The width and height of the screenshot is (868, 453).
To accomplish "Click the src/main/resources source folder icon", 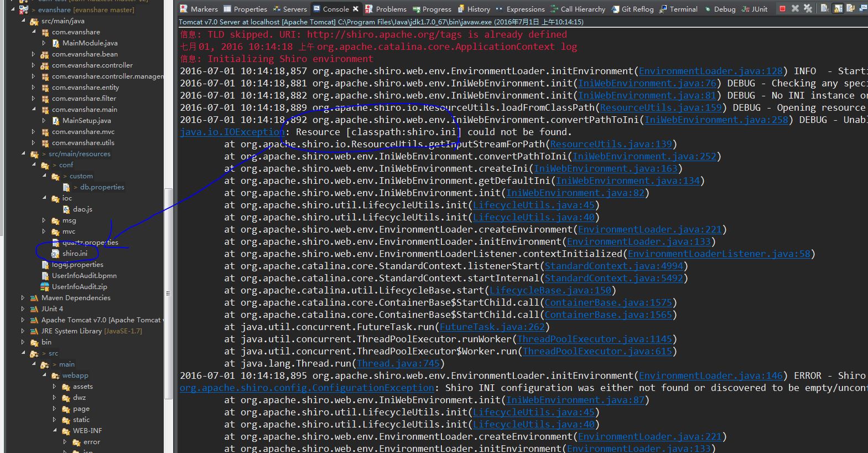I will tap(34, 154).
